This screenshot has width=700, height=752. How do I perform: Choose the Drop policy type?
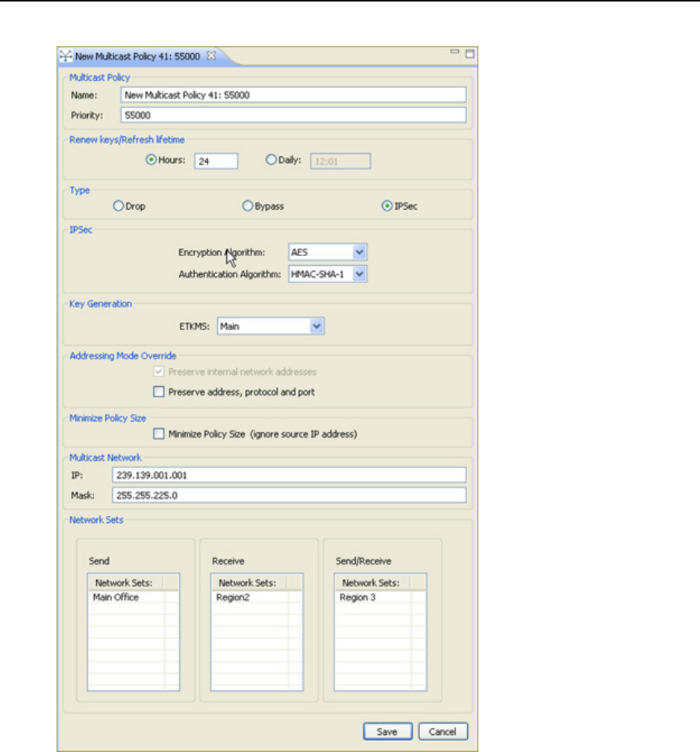[117, 206]
